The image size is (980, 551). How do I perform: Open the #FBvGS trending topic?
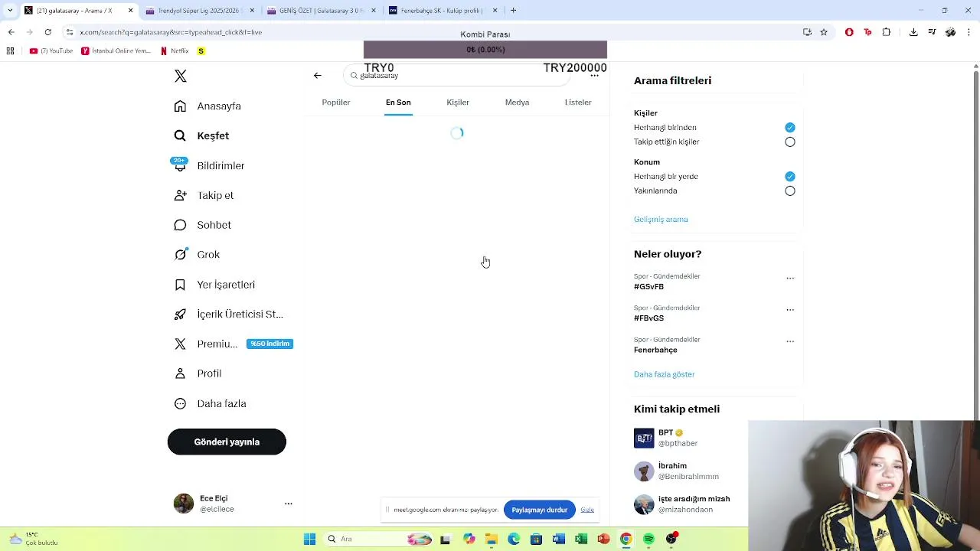pyautogui.click(x=648, y=318)
